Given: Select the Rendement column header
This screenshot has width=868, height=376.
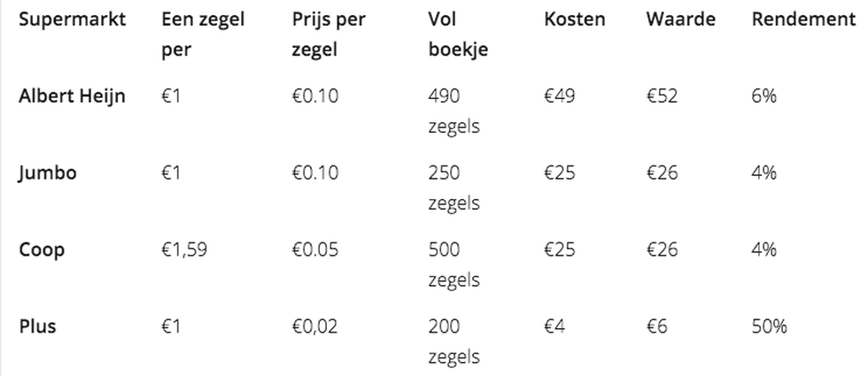Looking at the screenshot, I should pos(803,19).
